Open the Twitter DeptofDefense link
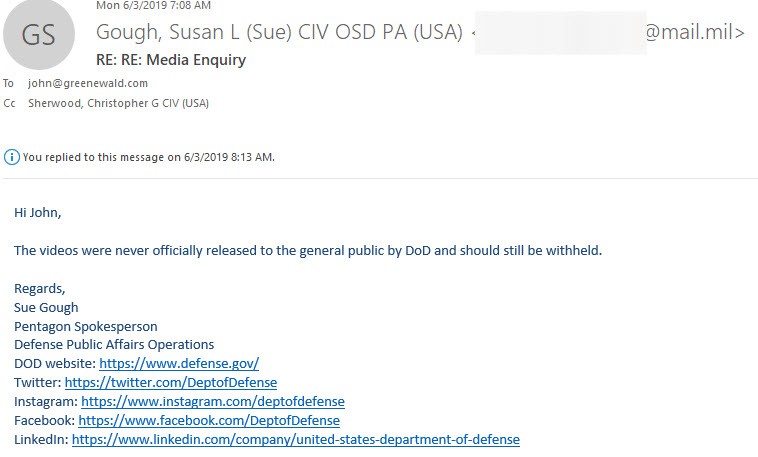 pyautogui.click(x=171, y=383)
